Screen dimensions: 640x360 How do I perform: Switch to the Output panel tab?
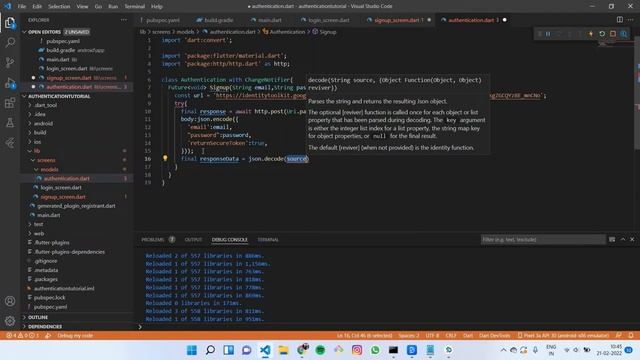point(193,240)
